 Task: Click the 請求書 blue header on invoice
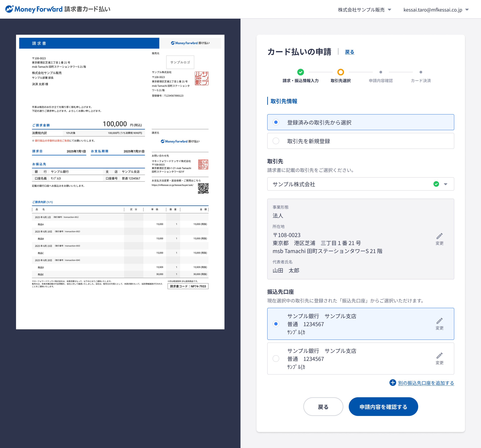coord(89,43)
